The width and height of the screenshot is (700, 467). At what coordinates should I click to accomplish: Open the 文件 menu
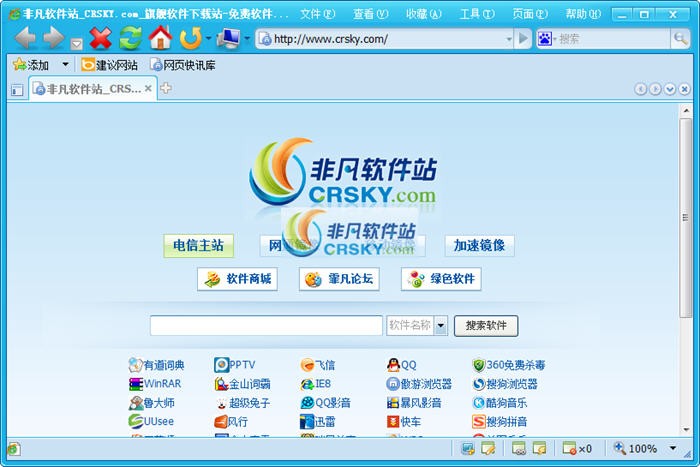click(x=317, y=14)
